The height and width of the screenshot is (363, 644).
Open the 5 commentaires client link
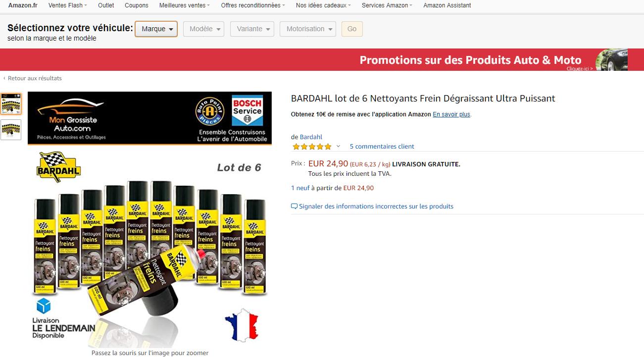pyautogui.click(x=382, y=147)
